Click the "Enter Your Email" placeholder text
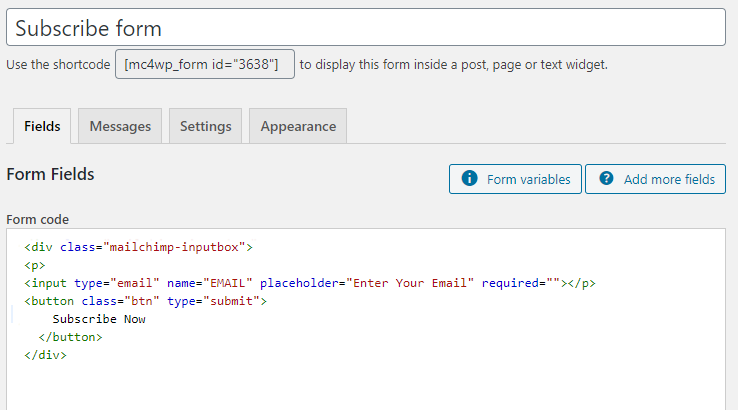This screenshot has height=410, width=738. (410, 283)
